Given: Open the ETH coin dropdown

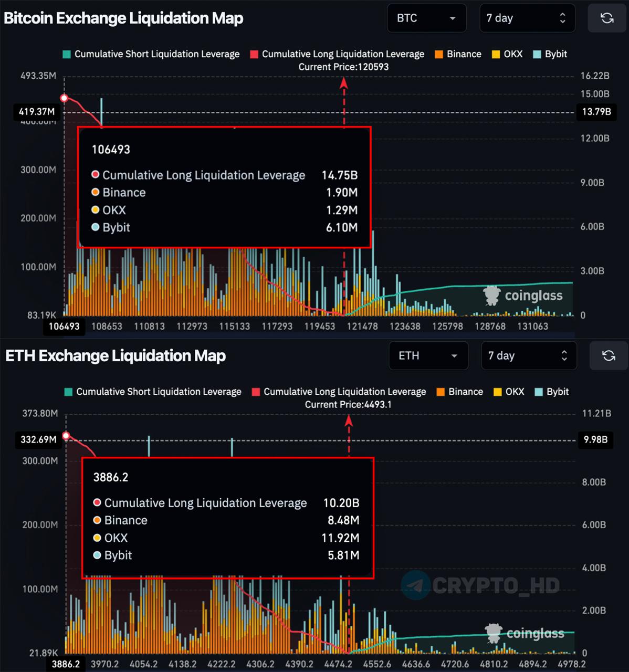Looking at the screenshot, I should click(x=428, y=356).
